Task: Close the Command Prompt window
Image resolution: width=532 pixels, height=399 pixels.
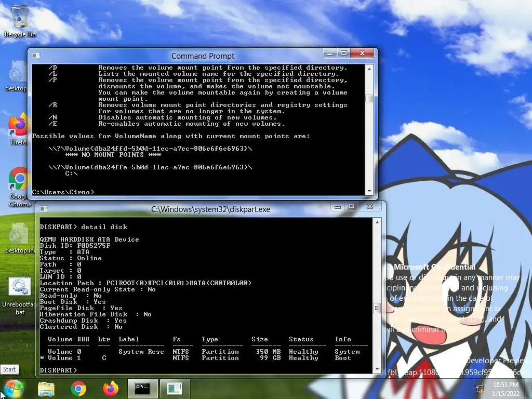Action: tap(362, 54)
